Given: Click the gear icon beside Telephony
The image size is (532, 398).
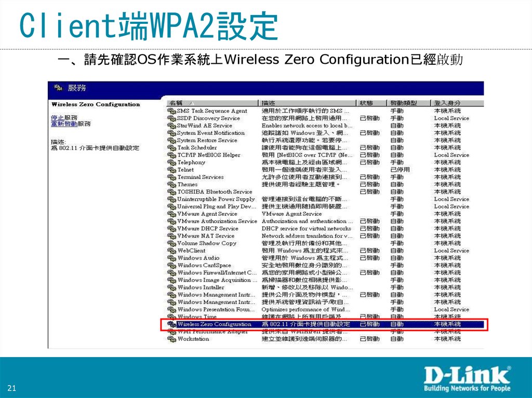Looking at the screenshot, I should (171, 162).
